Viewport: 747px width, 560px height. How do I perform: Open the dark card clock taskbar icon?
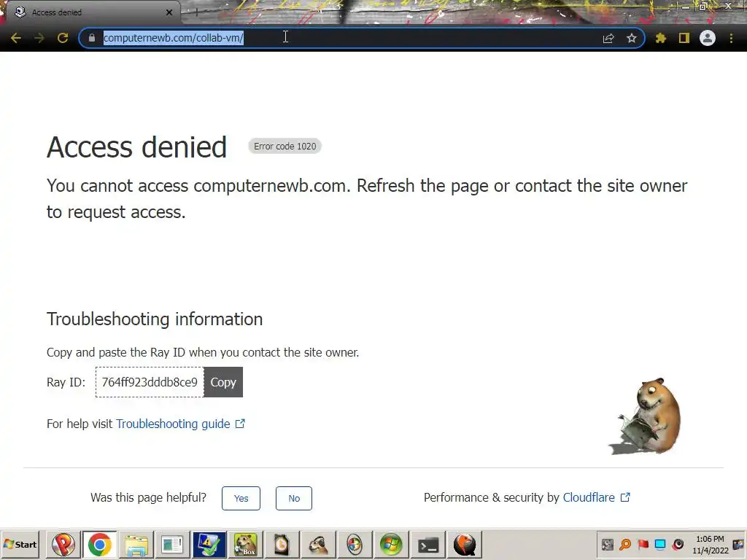coord(282,544)
